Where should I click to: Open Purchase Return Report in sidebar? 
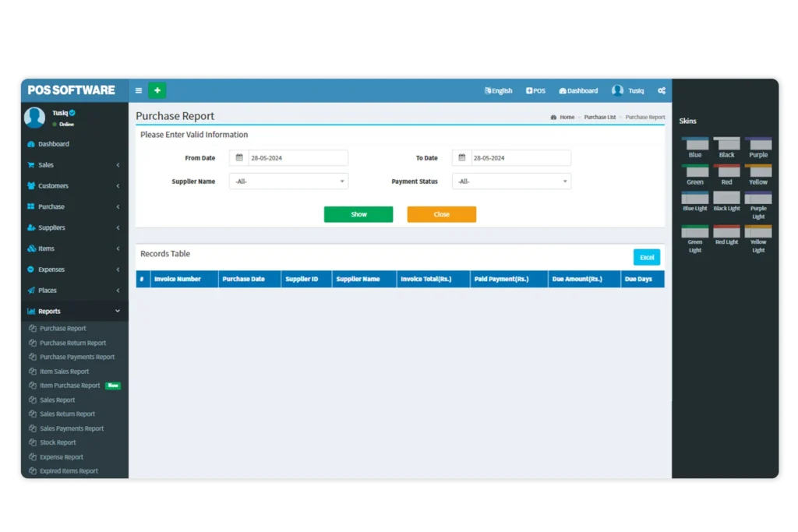pos(72,343)
